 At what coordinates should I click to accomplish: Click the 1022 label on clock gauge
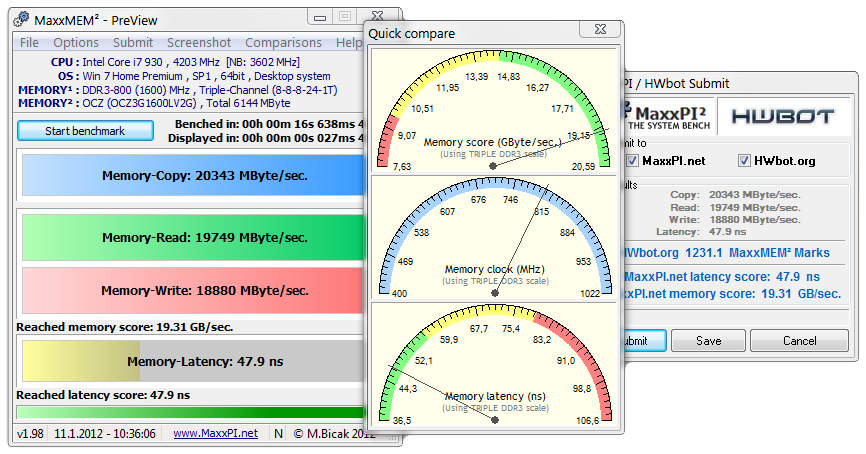click(x=590, y=293)
